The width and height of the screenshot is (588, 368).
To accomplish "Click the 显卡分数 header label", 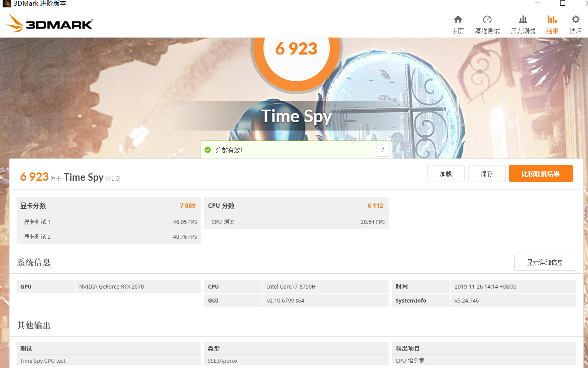I will [33, 206].
